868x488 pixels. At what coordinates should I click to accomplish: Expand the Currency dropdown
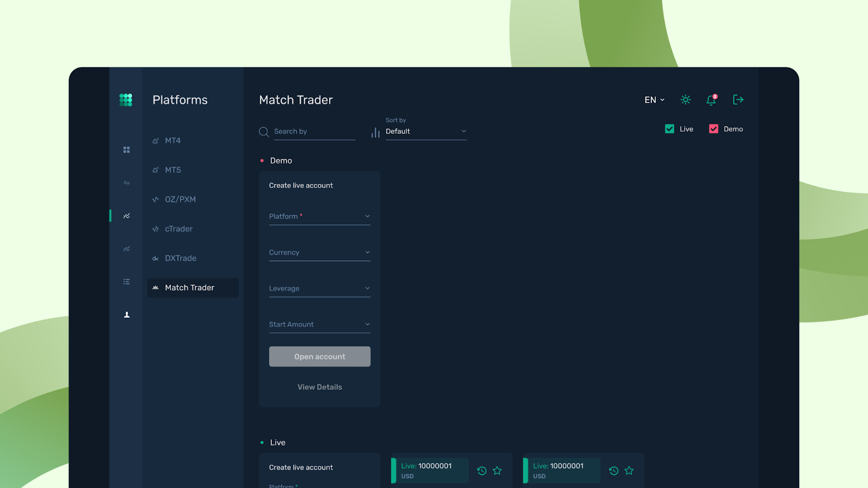point(320,253)
